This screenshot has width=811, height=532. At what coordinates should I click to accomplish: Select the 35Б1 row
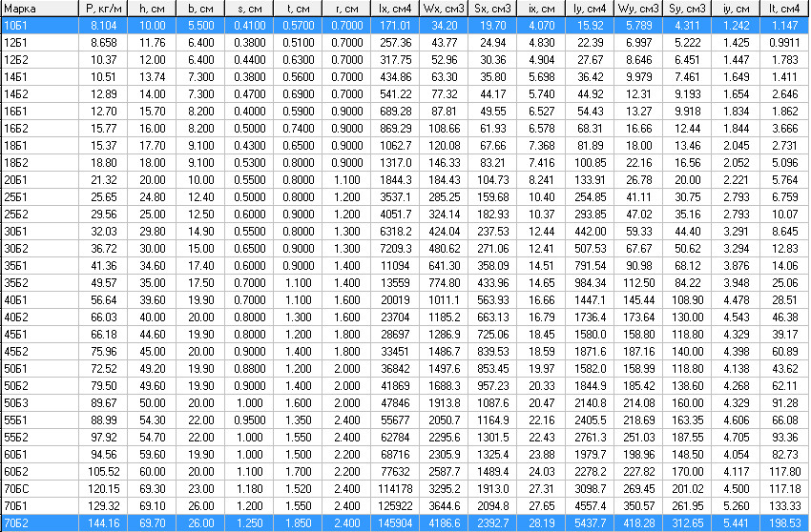(x=405, y=265)
